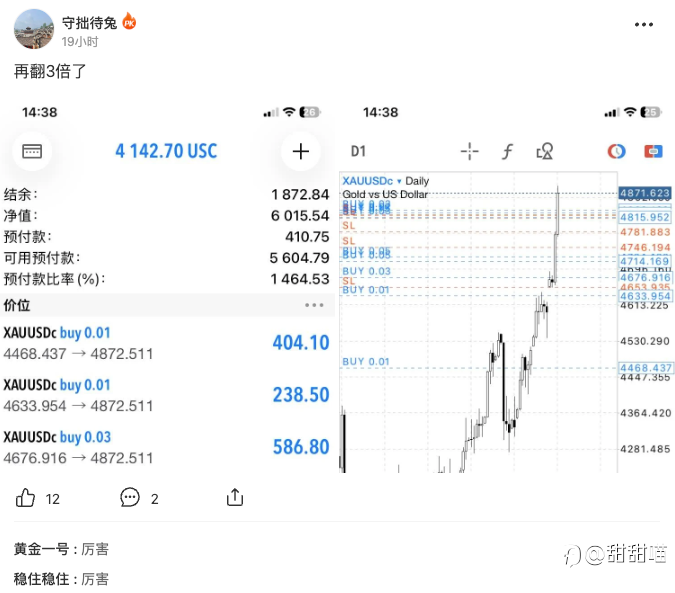
Task: Expand the XAUUSDc symbol dropdown arrow
Action: (x=399, y=181)
